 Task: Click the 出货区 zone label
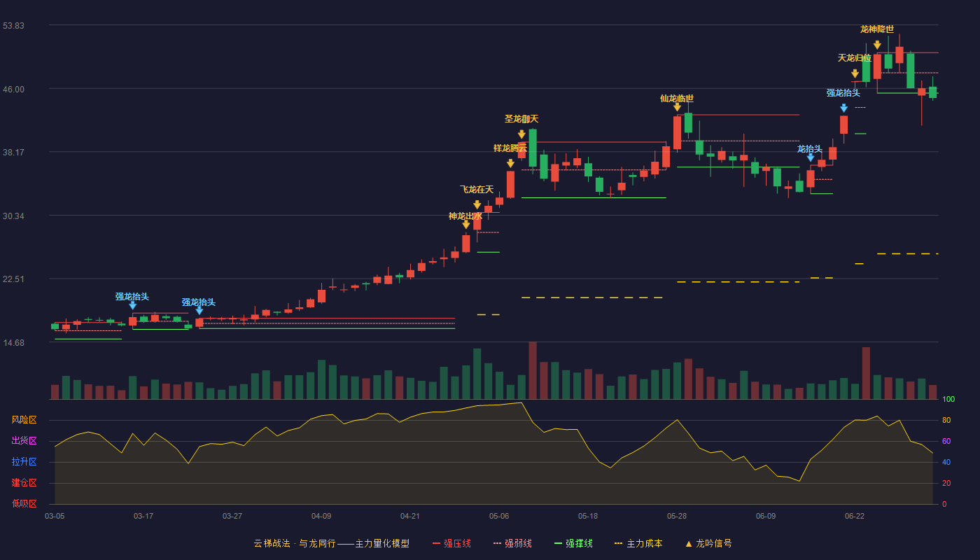(x=24, y=441)
